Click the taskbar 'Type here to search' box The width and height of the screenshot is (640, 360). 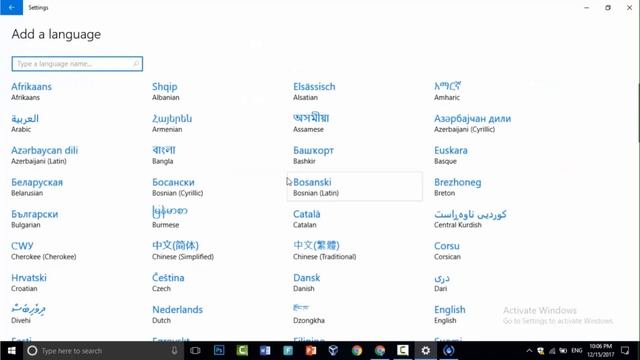(x=102, y=351)
